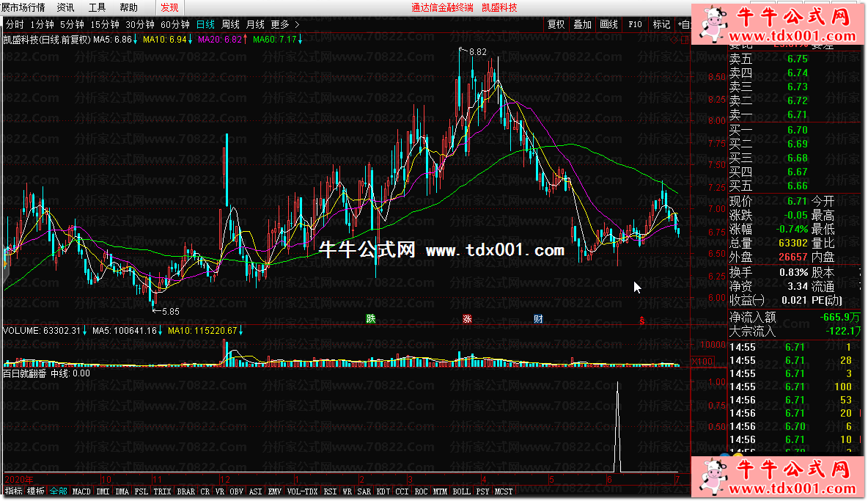Viewport: 868px width, 501px height.
Task: Click the X100 volume scale label
Action: tap(702, 361)
